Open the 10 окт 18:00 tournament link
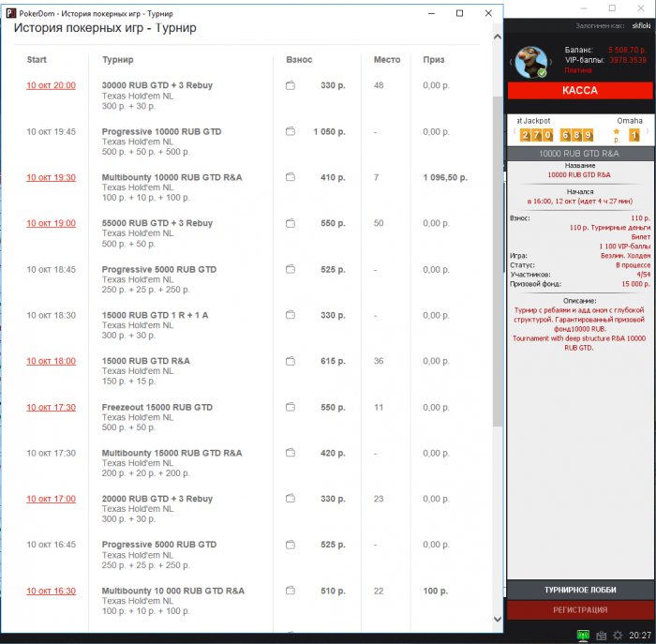 (x=51, y=361)
